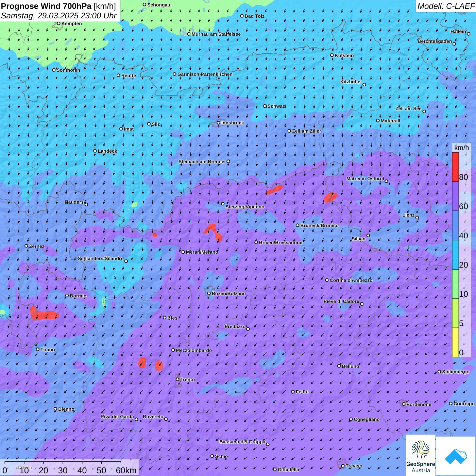This screenshot has width=476, height=476.
Task: Click the yellow 0 km/h legend color
Action: pos(455,342)
